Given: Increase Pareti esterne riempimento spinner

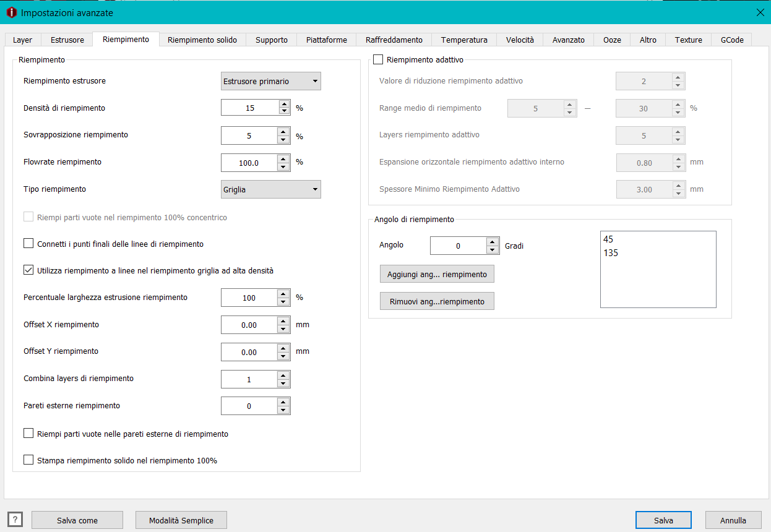Looking at the screenshot, I should [284, 402].
